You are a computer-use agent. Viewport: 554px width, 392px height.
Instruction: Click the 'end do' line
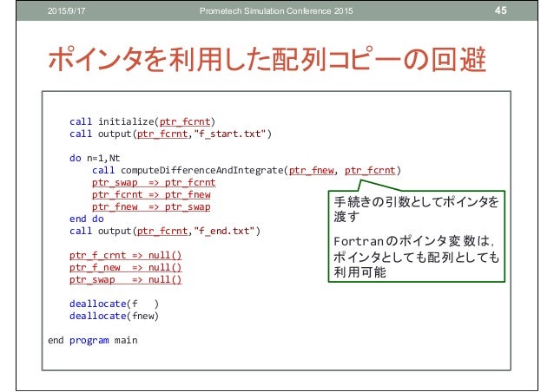(87, 219)
